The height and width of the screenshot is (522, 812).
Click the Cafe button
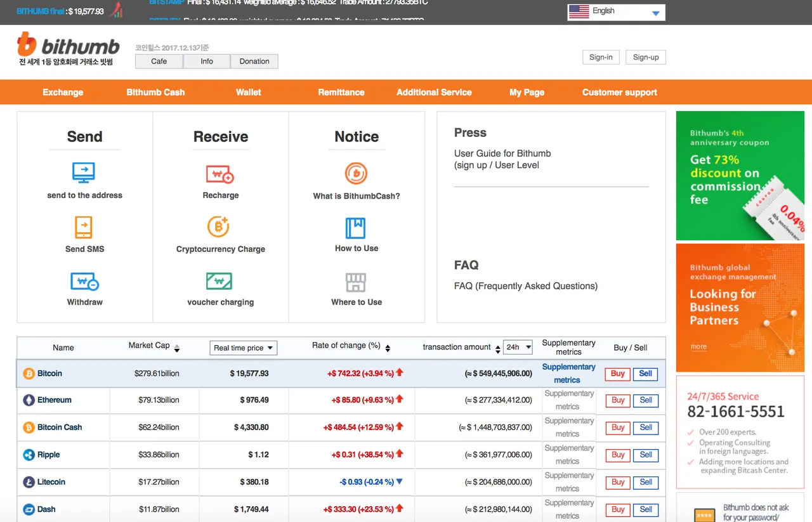tap(159, 62)
